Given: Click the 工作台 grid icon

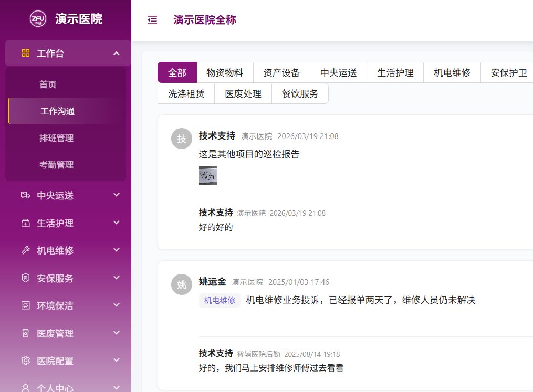Looking at the screenshot, I should pyautogui.click(x=26, y=53).
